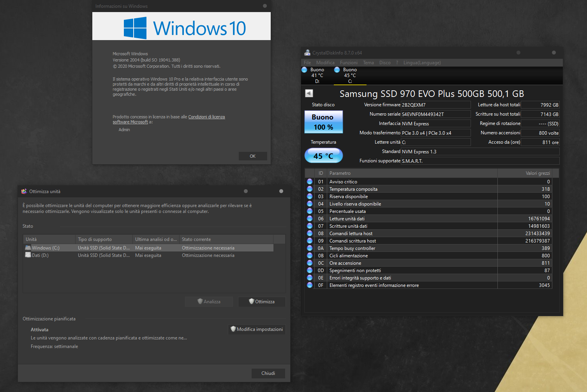Click Scritture su host totali value 7143 GB
587x392 pixels.
[x=540, y=114]
